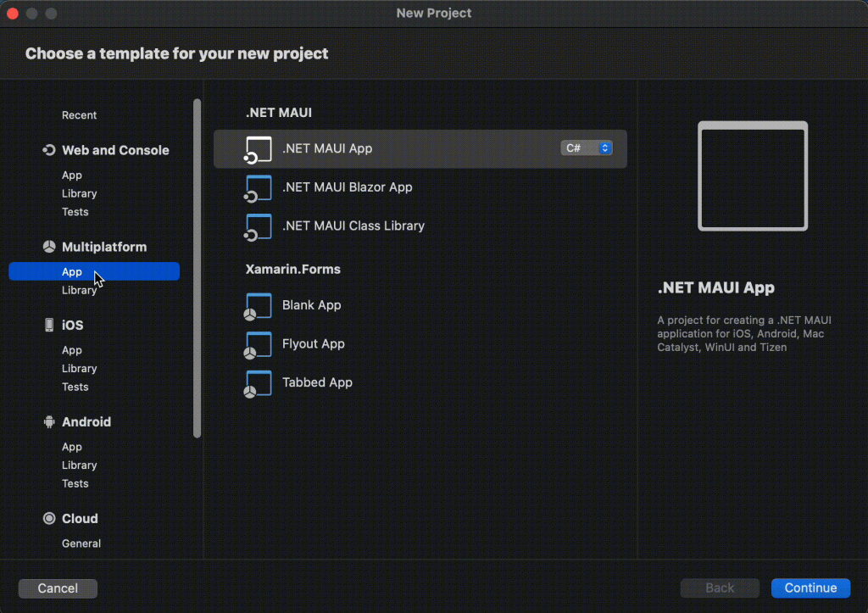Click the iOS heading text
The height and width of the screenshot is (613, 868).
pos(73,325)
